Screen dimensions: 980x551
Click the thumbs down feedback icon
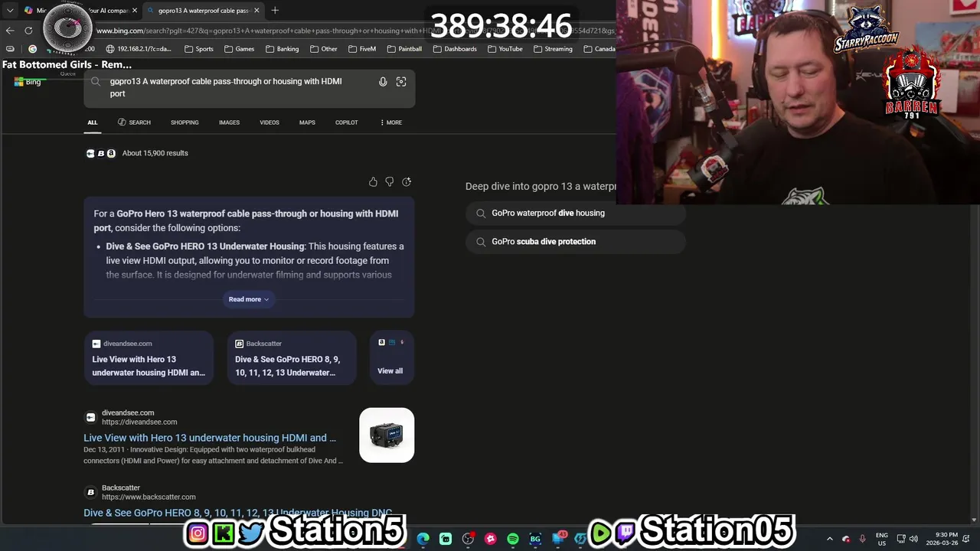pyautogui.click(x=390, y=182)
